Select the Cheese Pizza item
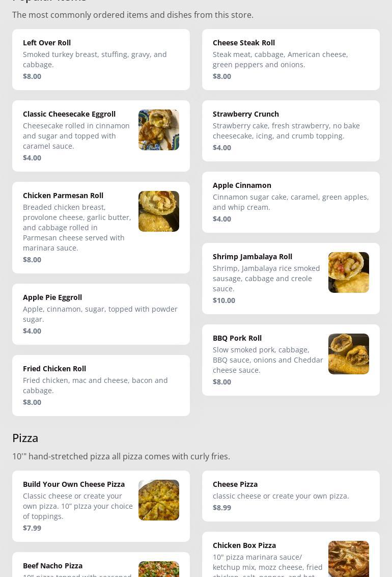 tap(291, 496)
